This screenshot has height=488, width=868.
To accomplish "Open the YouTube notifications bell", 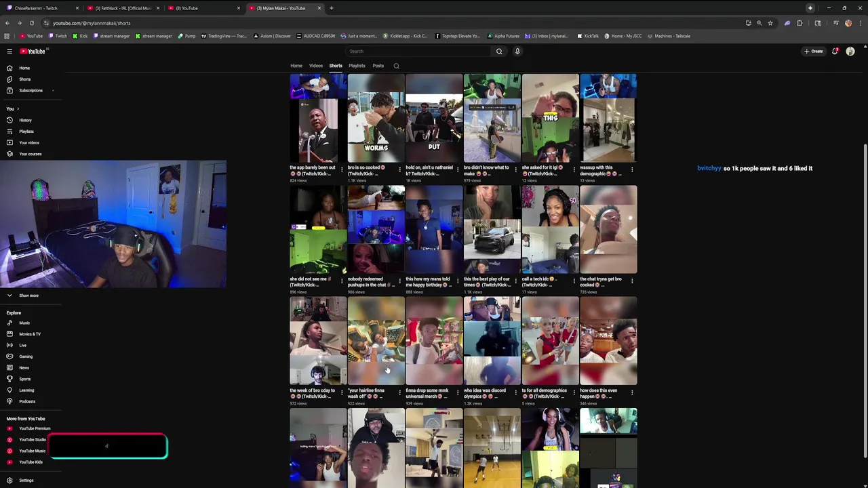I will (x=835, y=52).
